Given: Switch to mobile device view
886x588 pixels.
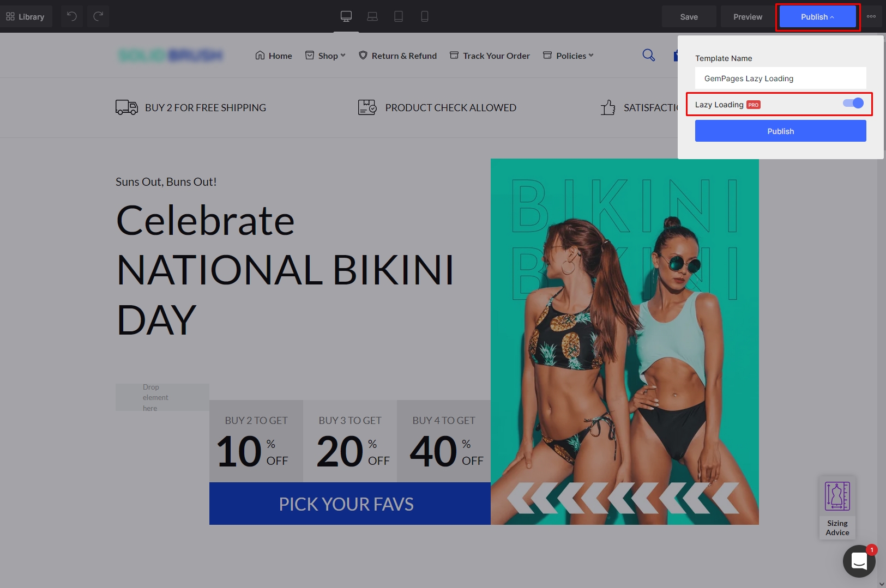Looking at the screenshot, I should pos(425,16).
